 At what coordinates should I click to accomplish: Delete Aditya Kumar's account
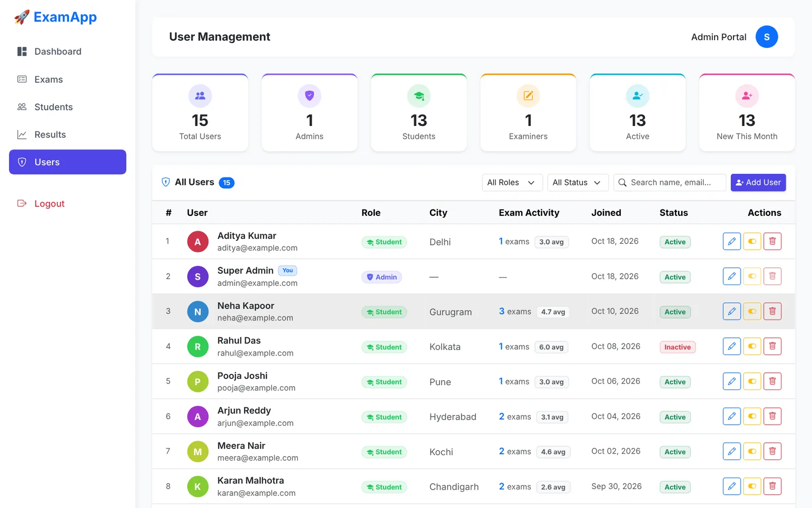pyautogui.click(x=772, y=241)
